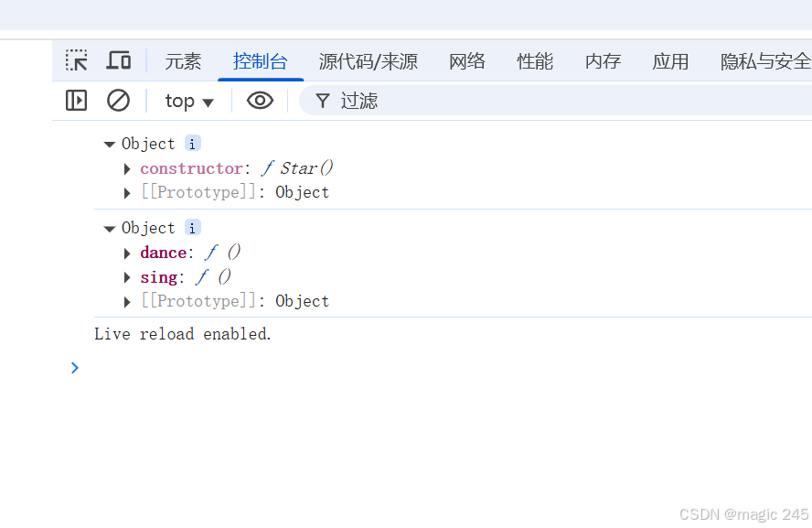Viewport: 812px width, 528px height.
Task: Click the filter funnel icon
Action: coord(323,101)
